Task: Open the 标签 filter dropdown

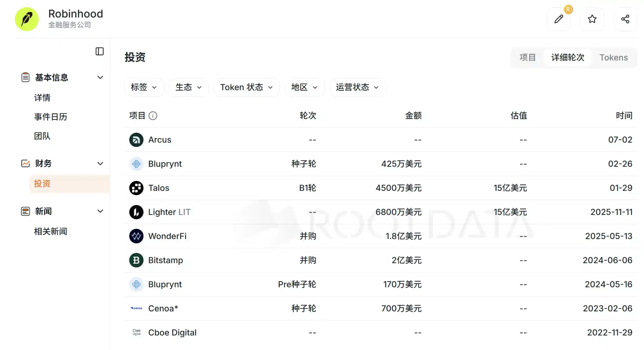Action: pos(144,87)
